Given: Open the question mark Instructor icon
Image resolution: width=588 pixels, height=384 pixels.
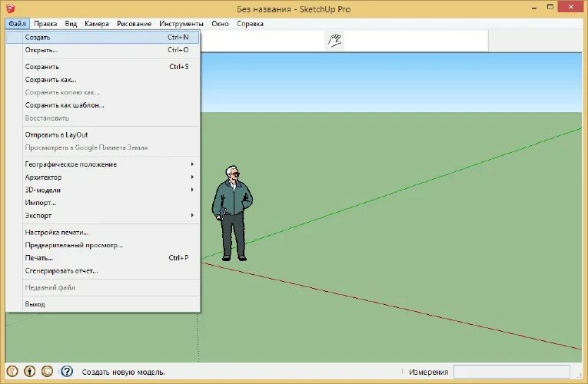Looking at the screenshot, I should coord(67,371).
